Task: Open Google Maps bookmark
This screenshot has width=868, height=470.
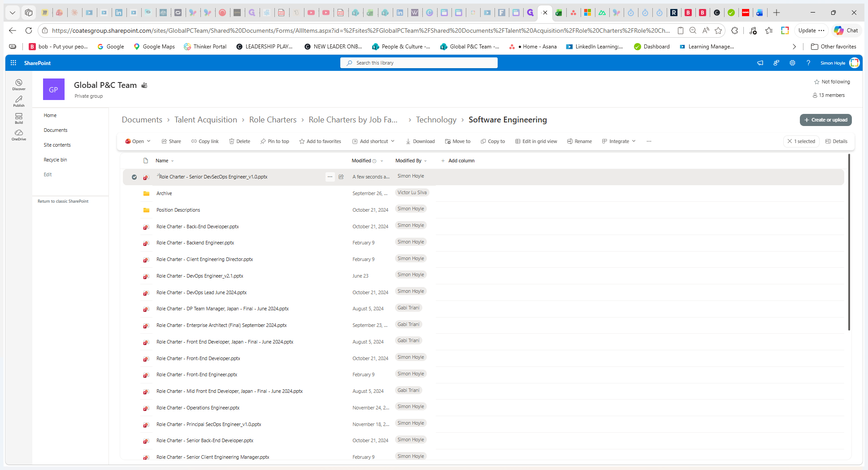Action: (x=154, y=47)
